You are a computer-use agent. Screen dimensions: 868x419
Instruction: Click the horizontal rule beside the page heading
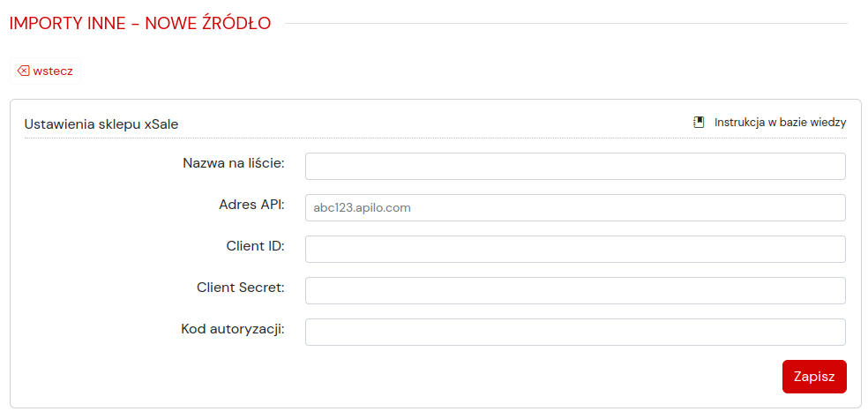[x=565, y=23]
